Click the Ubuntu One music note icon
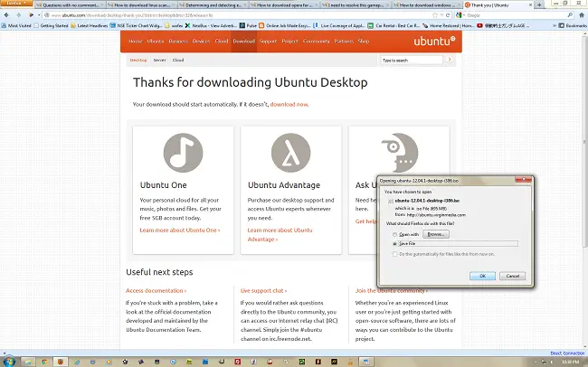 click(x=183, y=153)
